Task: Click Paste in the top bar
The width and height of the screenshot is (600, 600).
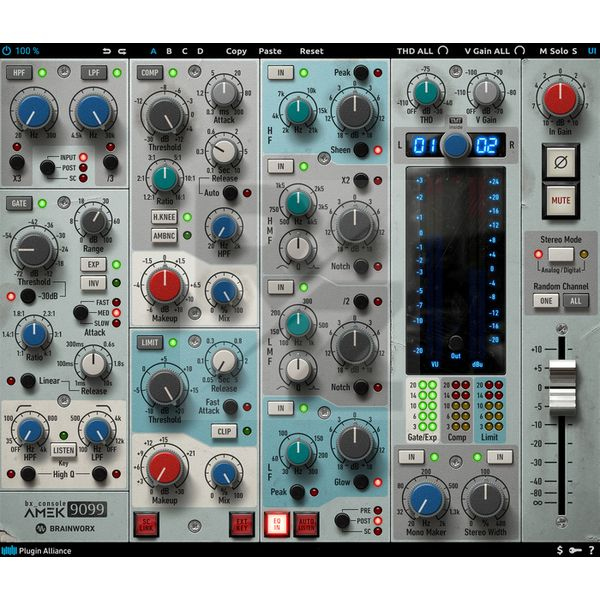Action: [270, 51]
